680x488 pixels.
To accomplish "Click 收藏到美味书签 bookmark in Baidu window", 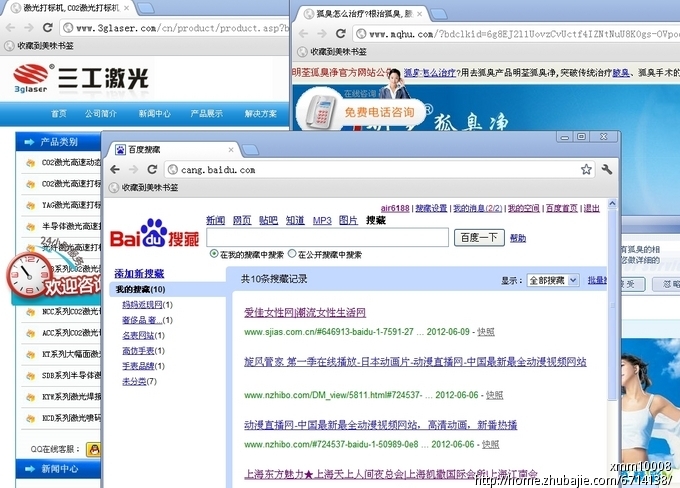I will coord(144,188).
